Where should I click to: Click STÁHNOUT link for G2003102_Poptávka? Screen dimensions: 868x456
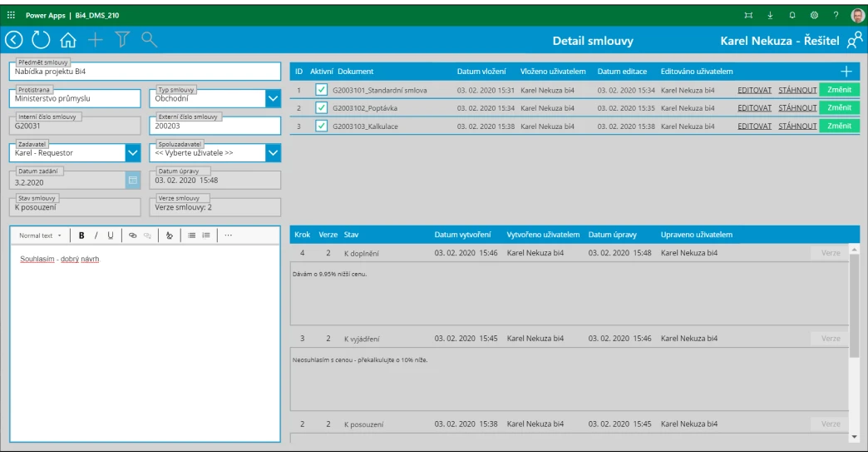point(796,108)
